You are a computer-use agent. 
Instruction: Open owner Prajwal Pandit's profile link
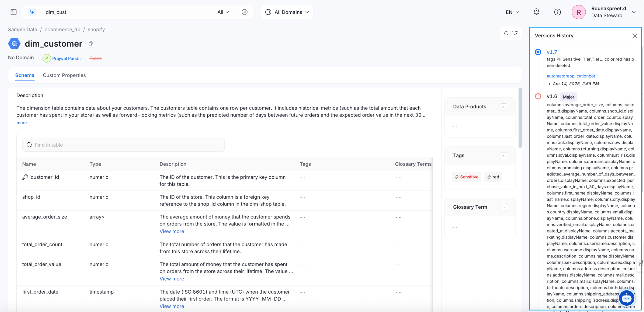tap(66, 58)
